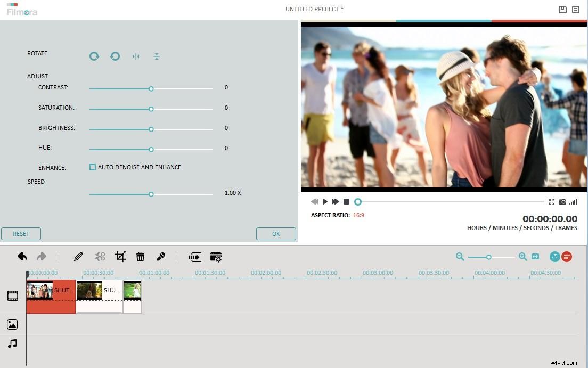Open the Voiceover recording tool

click(x=161, y=257)
